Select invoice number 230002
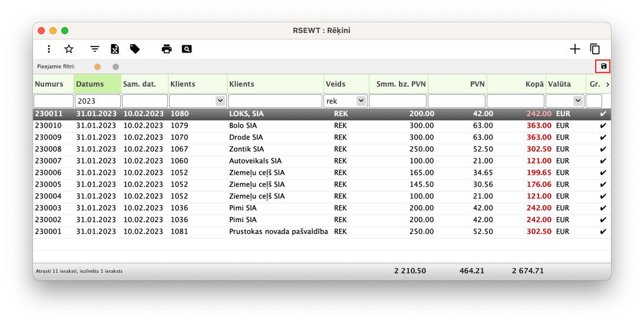The image size is (644, 324). 48,220
